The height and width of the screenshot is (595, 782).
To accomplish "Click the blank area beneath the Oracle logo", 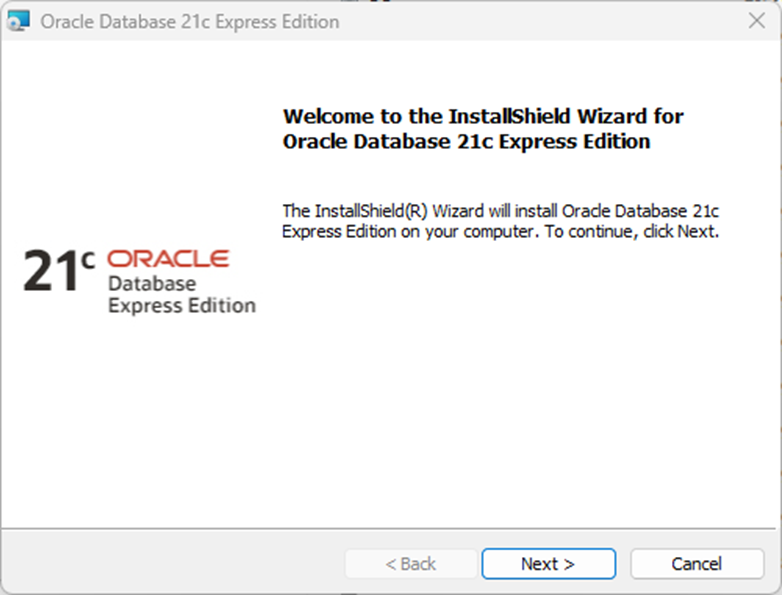I will tap(140, 420).
